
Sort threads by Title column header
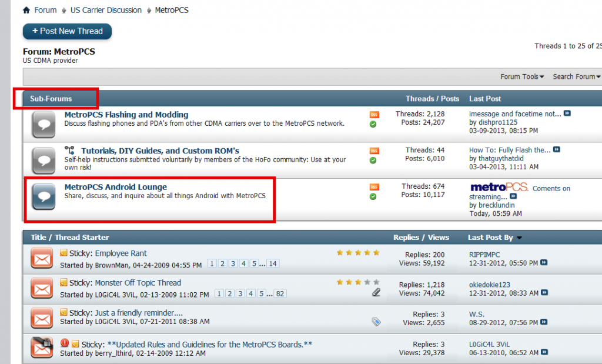[x=38, y=238]
